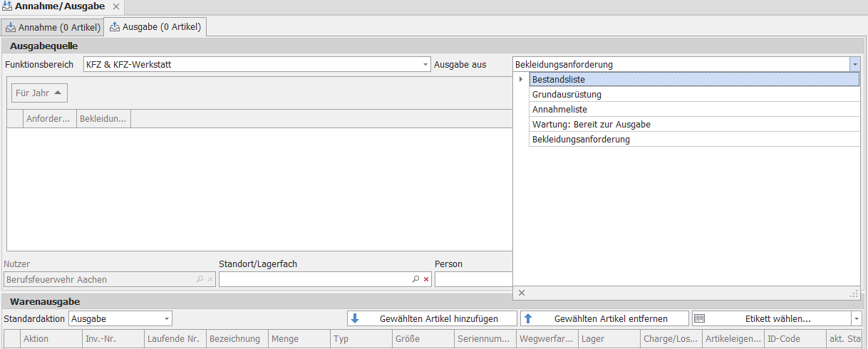Collapse the Ausgabe aus dropdown arrow
868x349 pixels.
tap(854, 64)
